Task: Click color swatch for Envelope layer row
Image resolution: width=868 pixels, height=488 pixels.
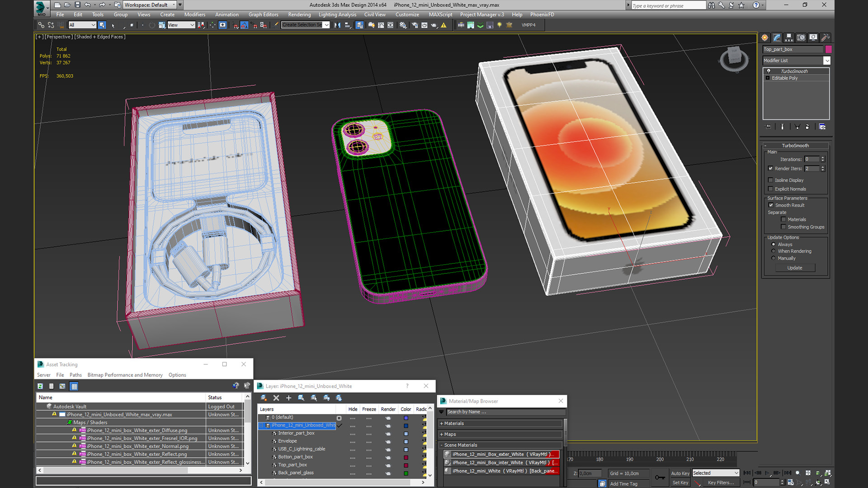Action: pos(406,441)
